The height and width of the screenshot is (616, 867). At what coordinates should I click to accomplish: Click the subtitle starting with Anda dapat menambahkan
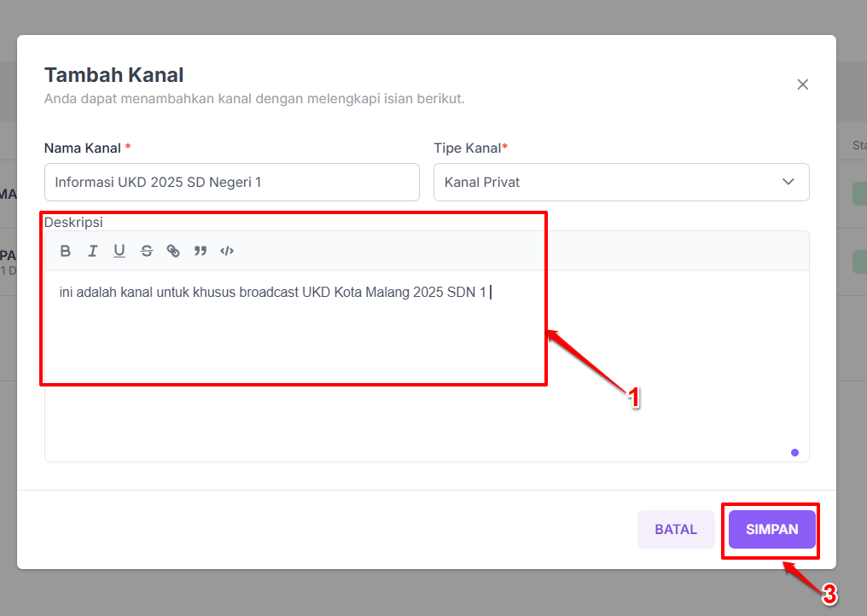pos(254,99)
